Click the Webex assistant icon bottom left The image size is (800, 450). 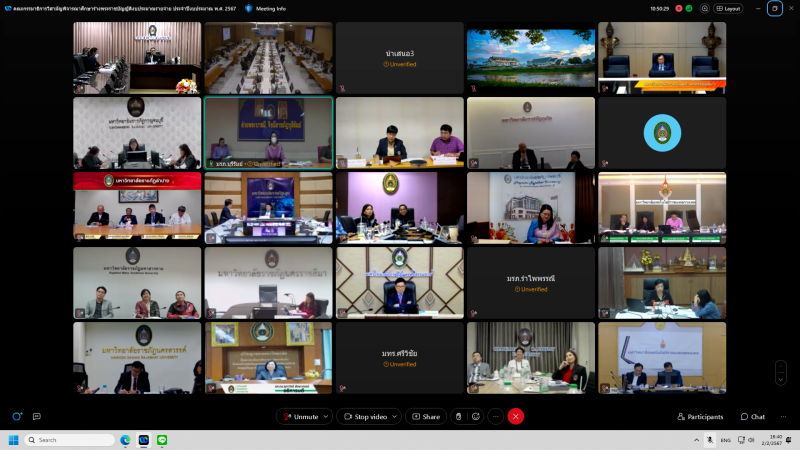point(17,416)
